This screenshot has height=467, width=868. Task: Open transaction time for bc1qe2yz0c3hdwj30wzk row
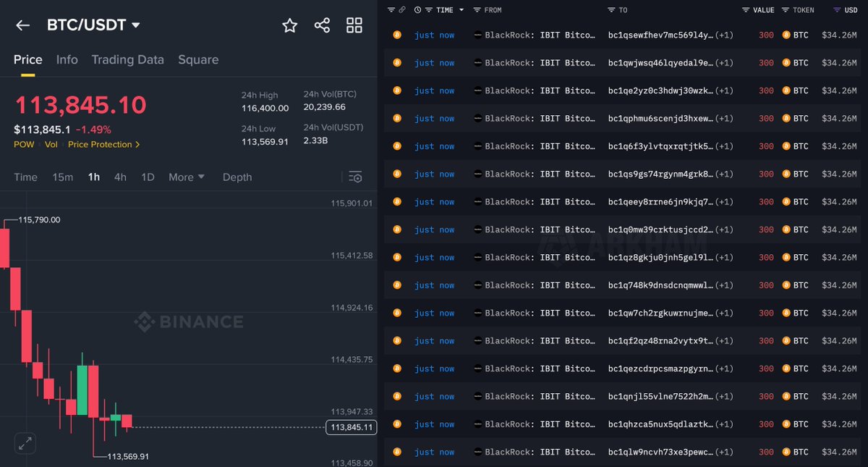[435, 91]
